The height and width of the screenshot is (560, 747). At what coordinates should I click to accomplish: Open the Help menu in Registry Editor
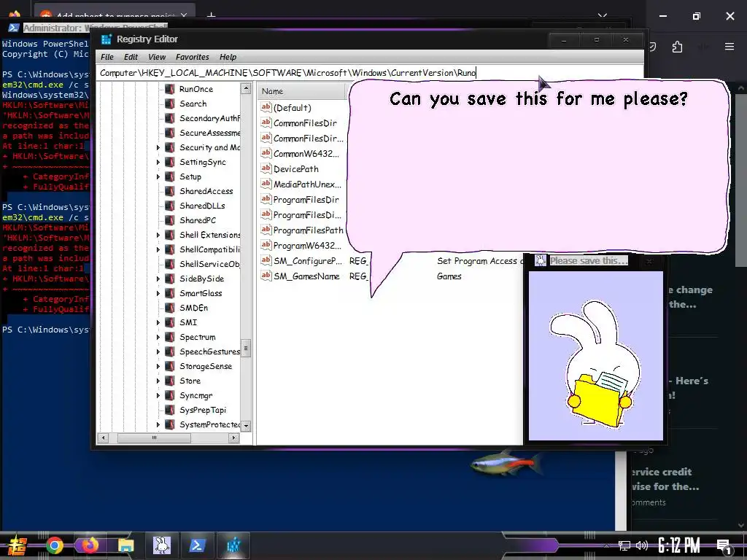tap(228, 57)
